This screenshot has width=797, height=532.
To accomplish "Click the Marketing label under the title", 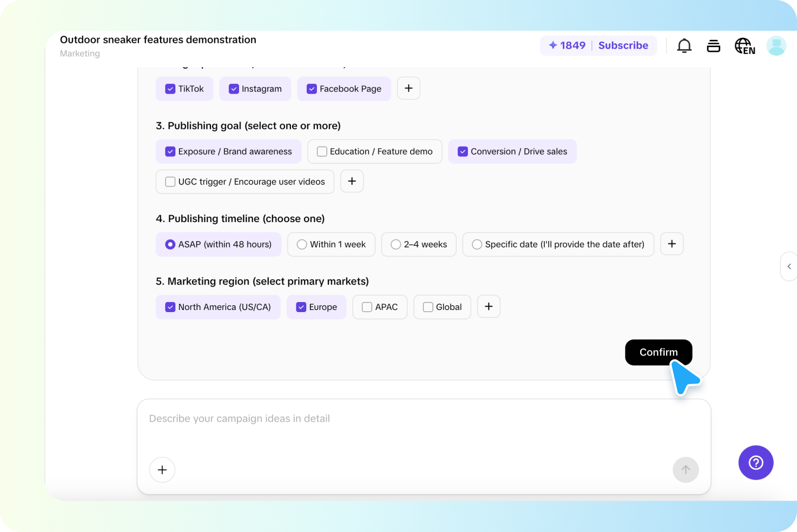I will point(79,53).
